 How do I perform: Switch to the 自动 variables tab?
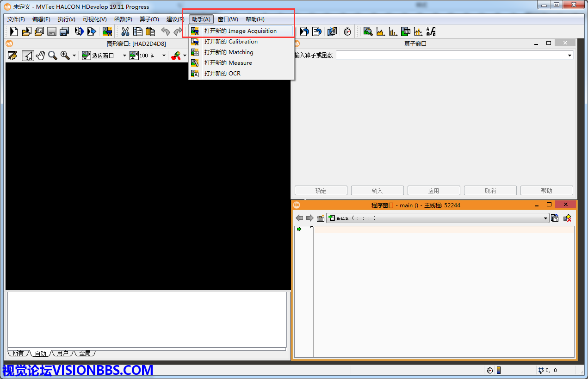click(x=41, y=353)
